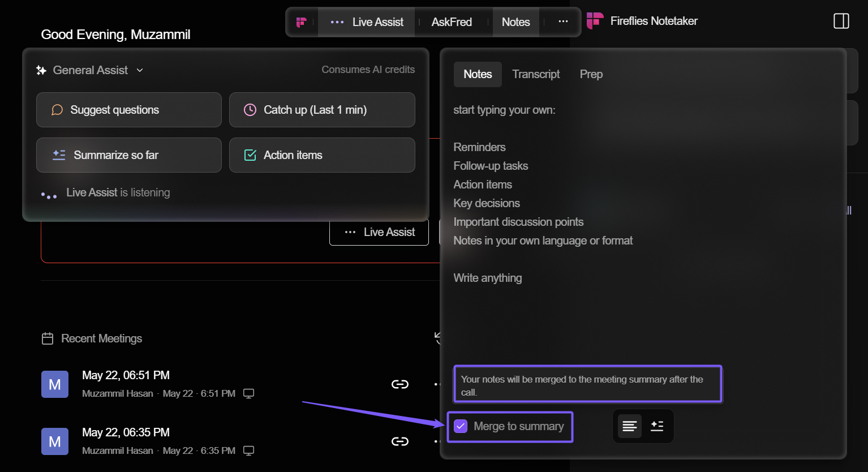
Task: Select the plain text notes format icon
Action: tap(630, 426)
